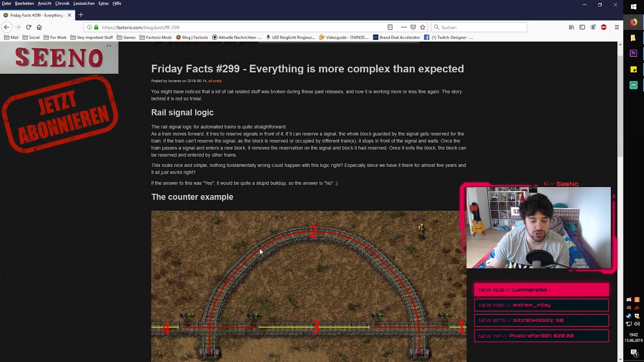
Task: Open the Windows notification center icon
Action: (633, 352)
